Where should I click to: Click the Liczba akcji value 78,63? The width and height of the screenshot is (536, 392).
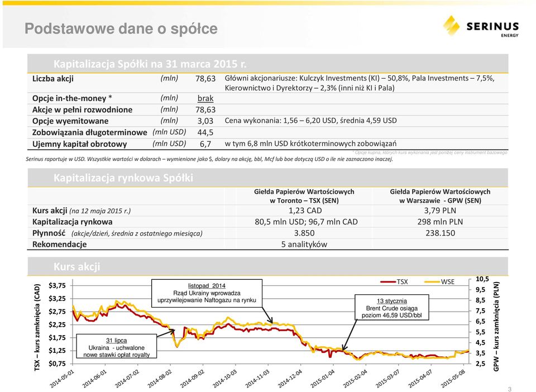pyautogui.click(x=205, y=79)
